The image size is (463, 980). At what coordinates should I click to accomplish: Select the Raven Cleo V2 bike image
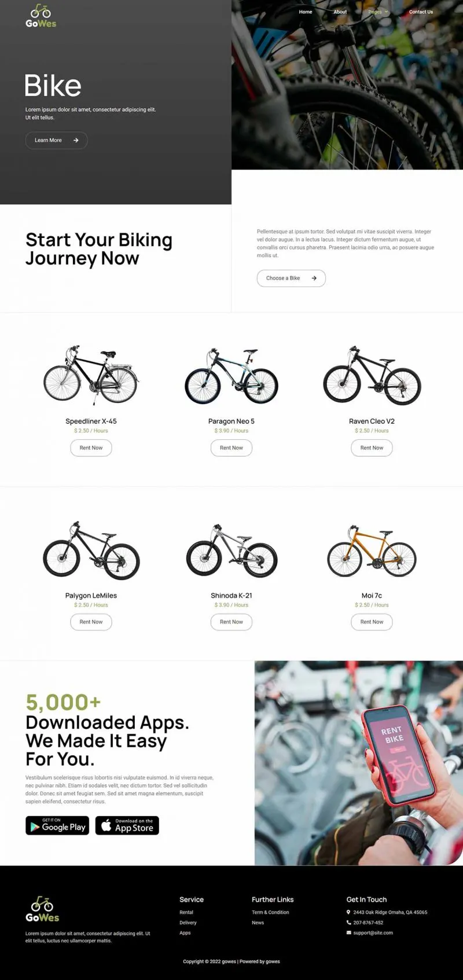point(372,375)
